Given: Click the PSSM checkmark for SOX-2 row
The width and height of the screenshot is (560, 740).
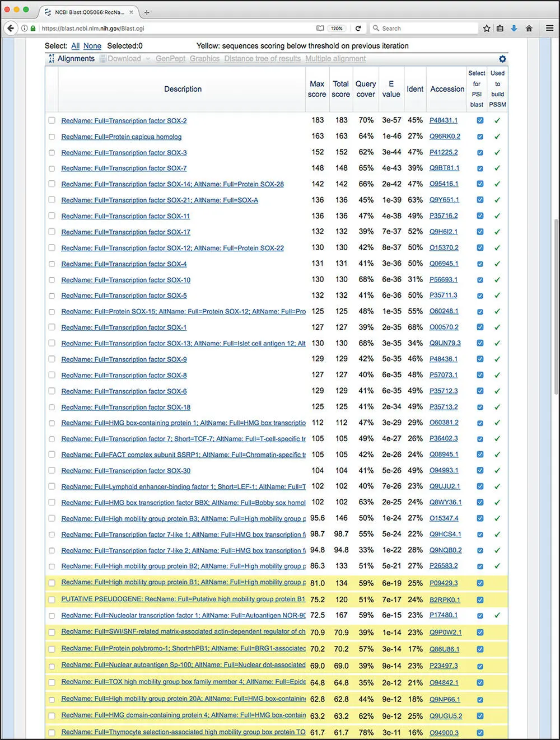Looking at the screenshot, I should [x=497, y=120].
